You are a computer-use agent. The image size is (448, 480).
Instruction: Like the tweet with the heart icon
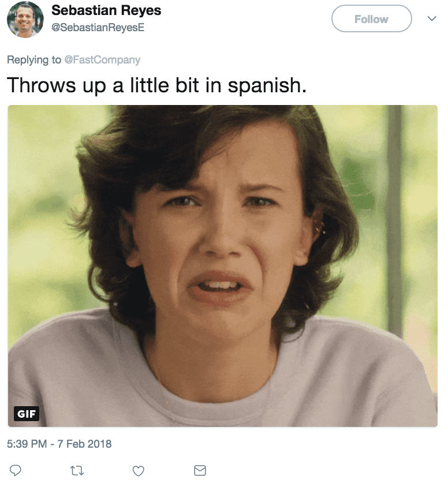[x=138, y=471]
